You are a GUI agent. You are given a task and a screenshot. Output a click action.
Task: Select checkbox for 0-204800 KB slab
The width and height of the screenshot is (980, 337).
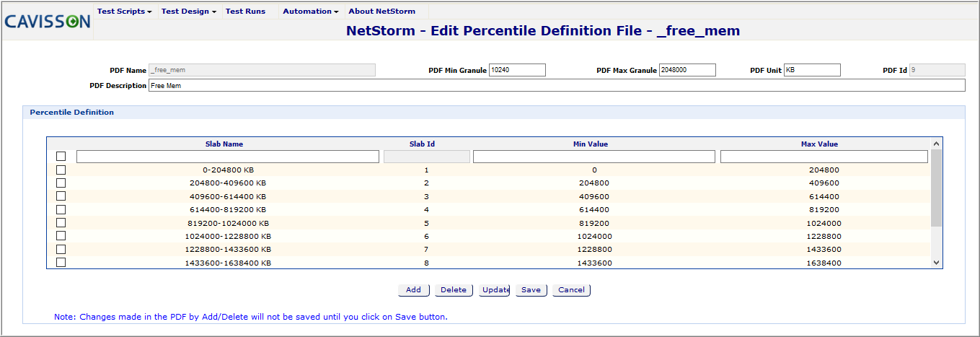click(x=61, y=170)
